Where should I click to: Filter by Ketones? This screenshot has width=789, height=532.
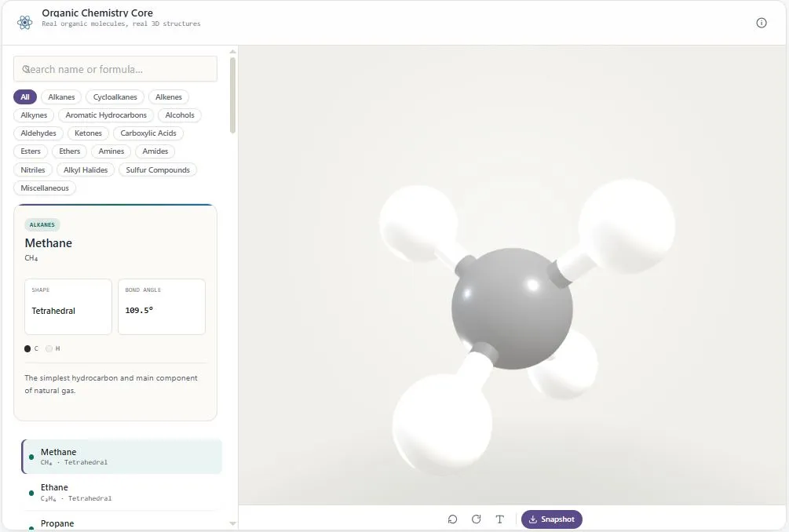tap(88, 133)
